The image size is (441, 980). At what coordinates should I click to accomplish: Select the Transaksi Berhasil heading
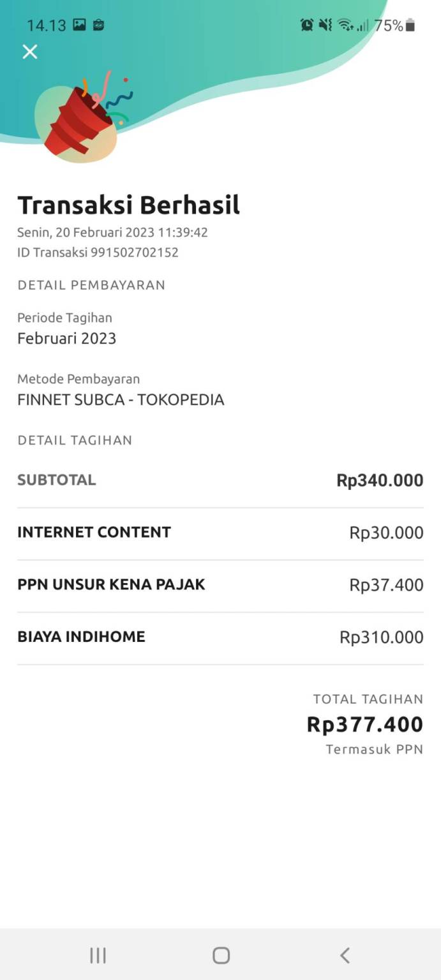coord(128,205)
